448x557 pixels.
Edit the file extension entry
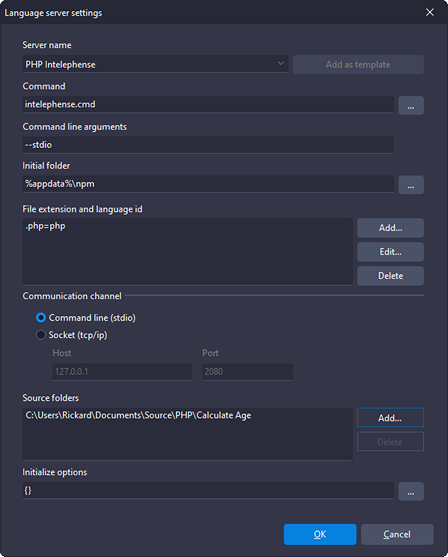[x=390, y=252]
